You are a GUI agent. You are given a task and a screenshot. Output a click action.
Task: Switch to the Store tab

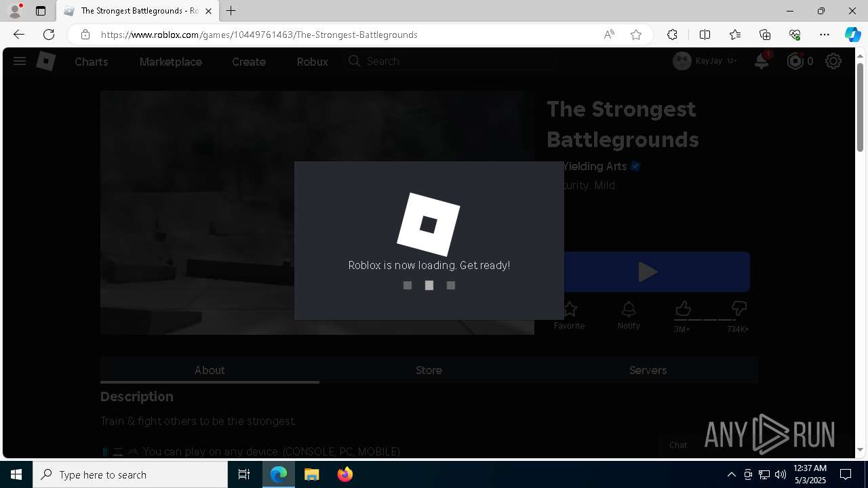click(x=429, y=370)
